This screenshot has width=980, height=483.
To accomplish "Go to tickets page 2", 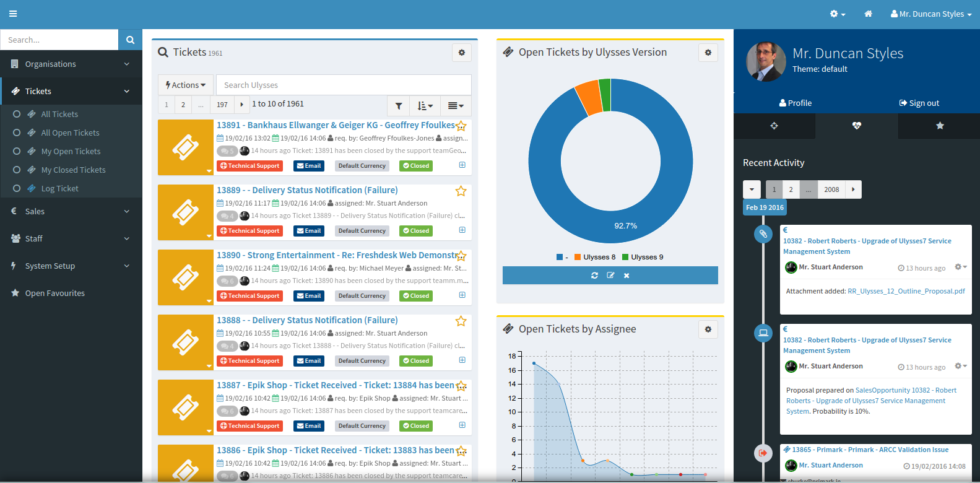I will [x=183, y=105].
